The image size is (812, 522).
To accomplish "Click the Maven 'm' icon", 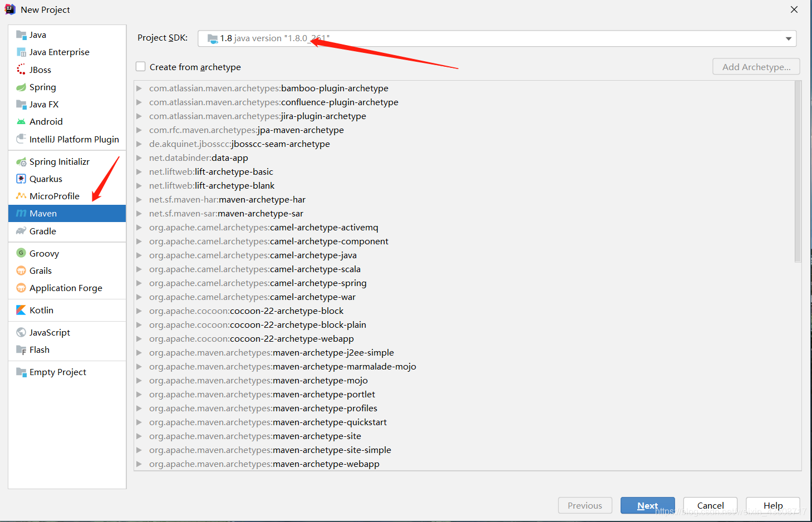I will (21, 214).
